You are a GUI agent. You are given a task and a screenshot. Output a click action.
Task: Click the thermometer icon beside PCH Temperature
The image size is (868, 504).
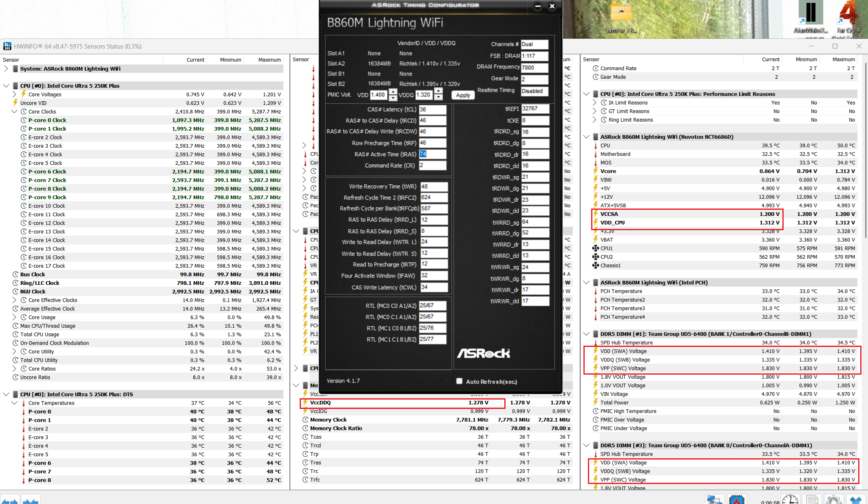click(x=596, y=291)
